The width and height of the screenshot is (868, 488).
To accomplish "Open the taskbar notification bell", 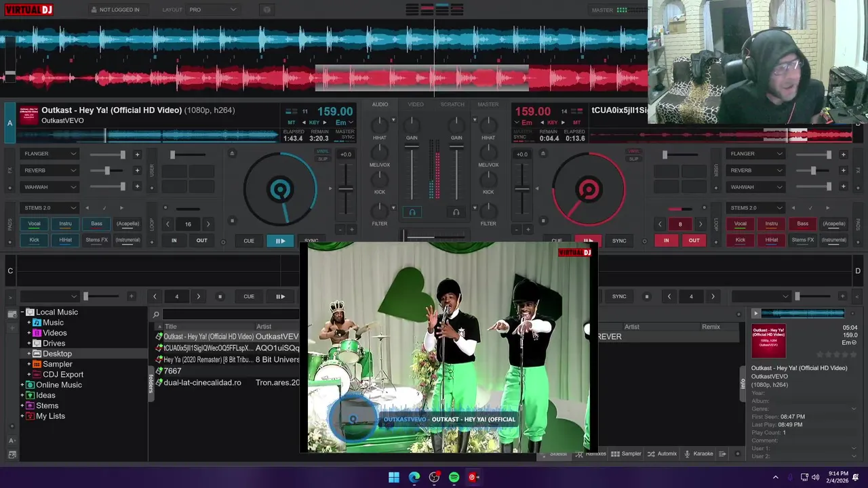I will (856, 477).
